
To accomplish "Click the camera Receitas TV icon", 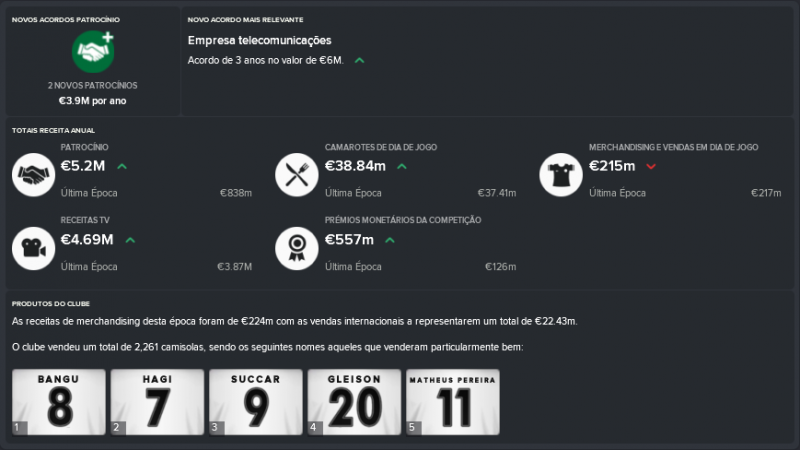I will coord(32,248).
